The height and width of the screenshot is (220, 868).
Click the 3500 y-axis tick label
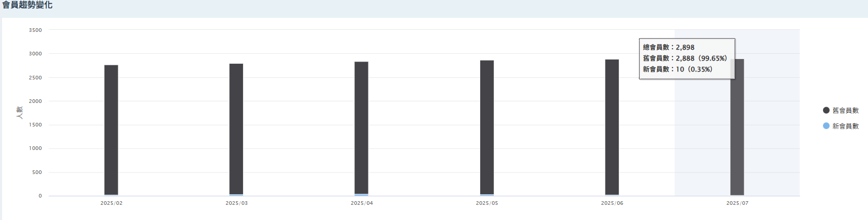[36, 30]
